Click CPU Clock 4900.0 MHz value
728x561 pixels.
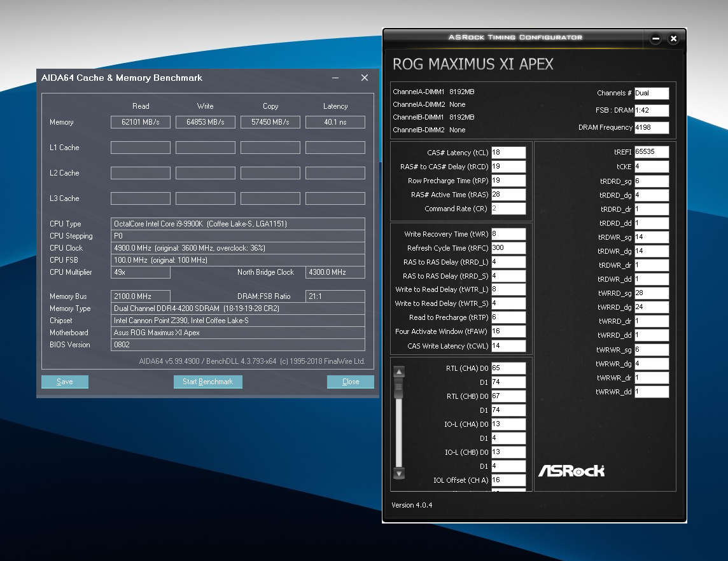[x=238, y=248]
